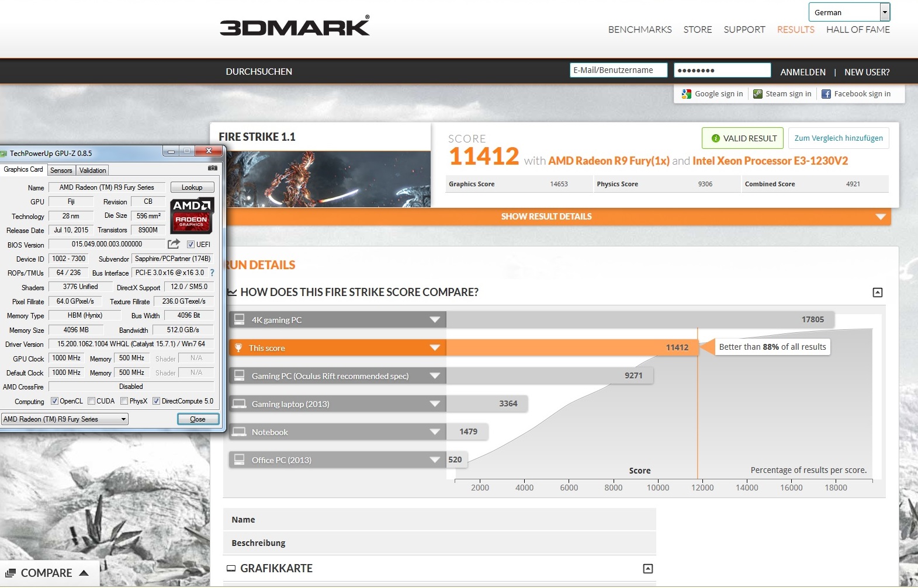Click the GPU-Z title bar app icon
The height and width of the screenshot is (588, 918).
[4, 154]
